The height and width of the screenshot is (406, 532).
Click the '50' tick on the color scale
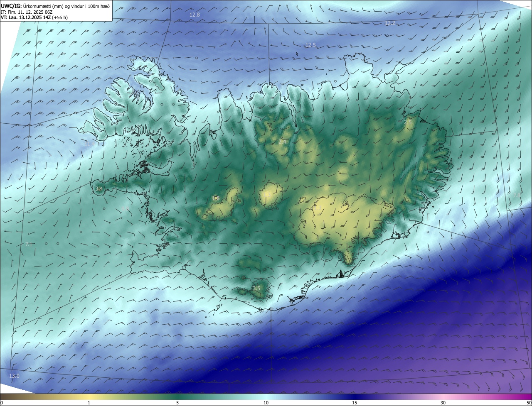coord(529,403)
